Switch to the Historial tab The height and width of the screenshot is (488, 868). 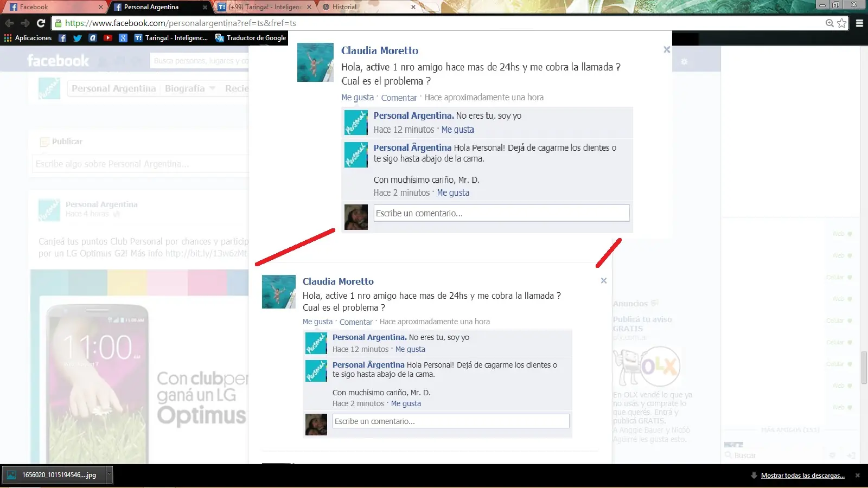(x=369, y=7)
